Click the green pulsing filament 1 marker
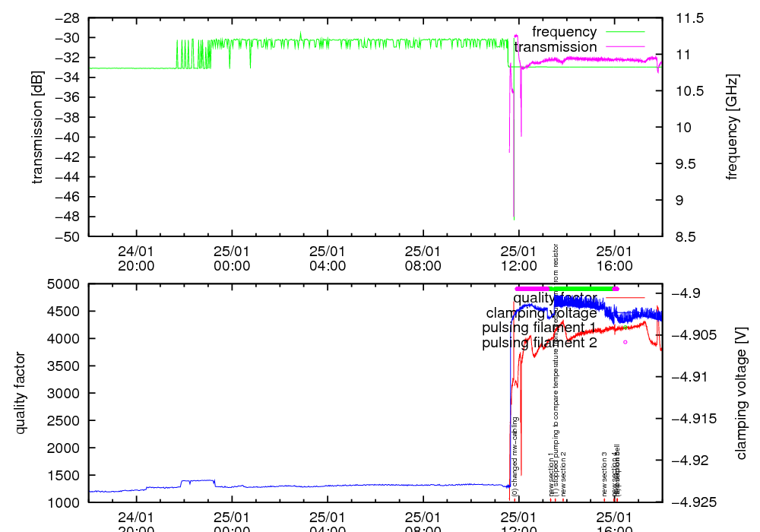 coord(625,328)
